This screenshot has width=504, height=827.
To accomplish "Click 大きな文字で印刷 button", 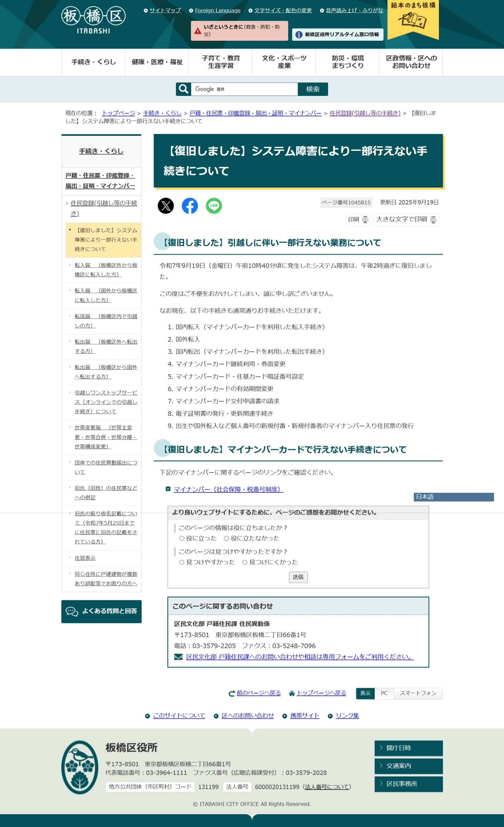I will tap(406, 219).
